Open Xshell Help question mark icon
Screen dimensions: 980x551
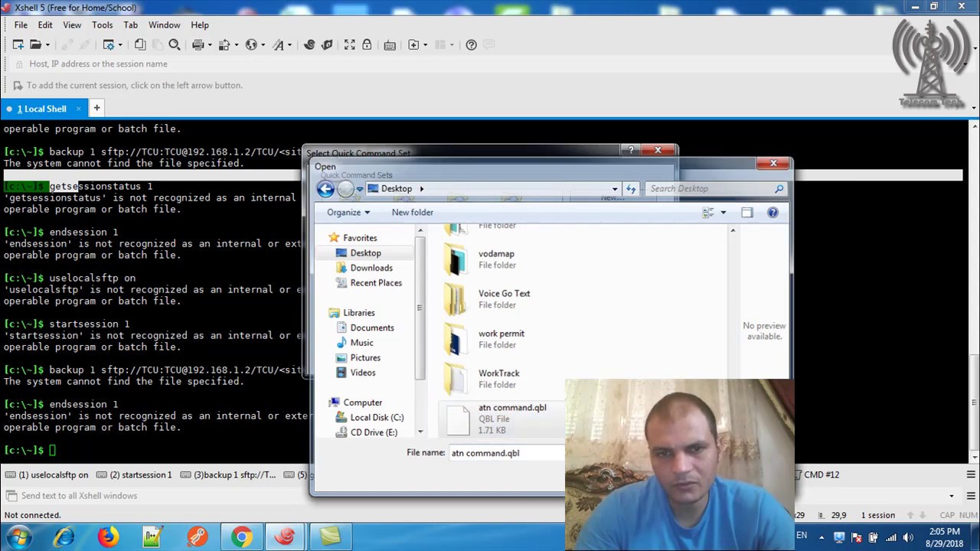click(x=471, y=44)
